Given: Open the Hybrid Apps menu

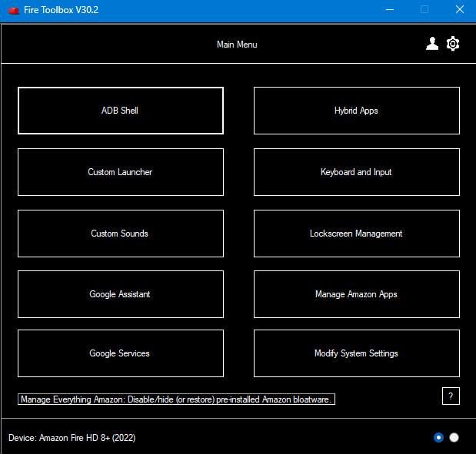Looking at the screenshot, I should (356, 111).
